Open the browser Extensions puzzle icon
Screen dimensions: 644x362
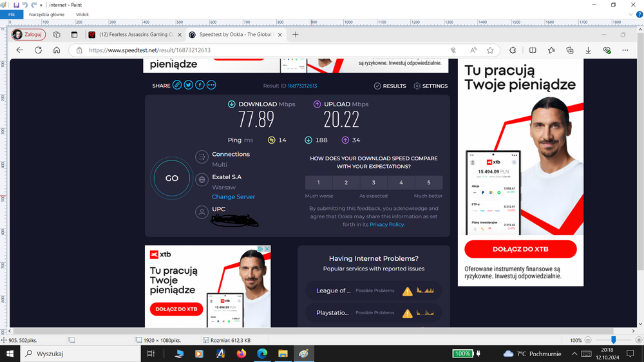coord(513,50)
